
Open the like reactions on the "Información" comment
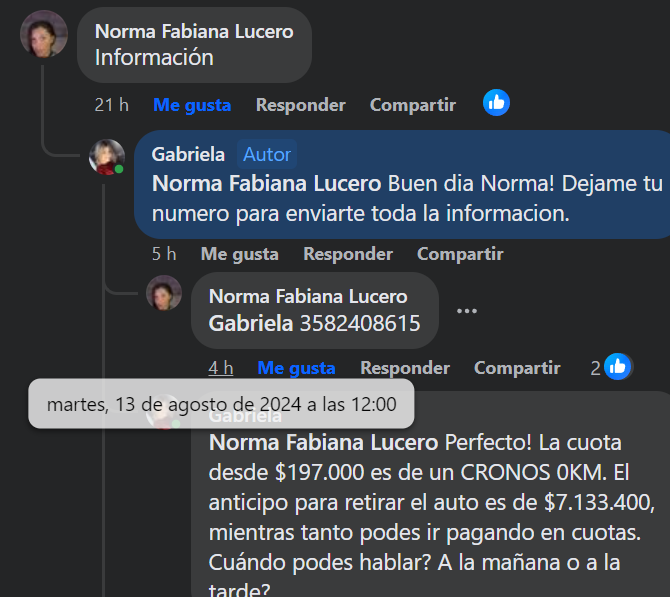(x=496, y=102)
